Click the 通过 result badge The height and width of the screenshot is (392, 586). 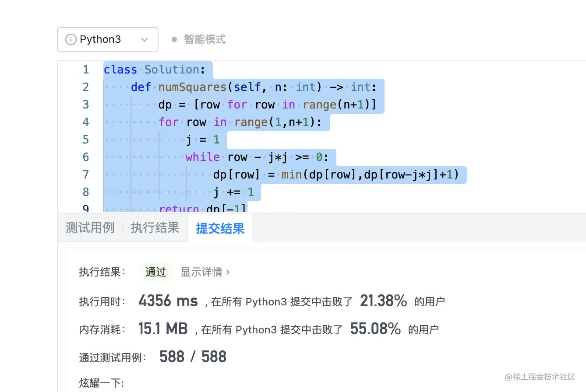156,272
